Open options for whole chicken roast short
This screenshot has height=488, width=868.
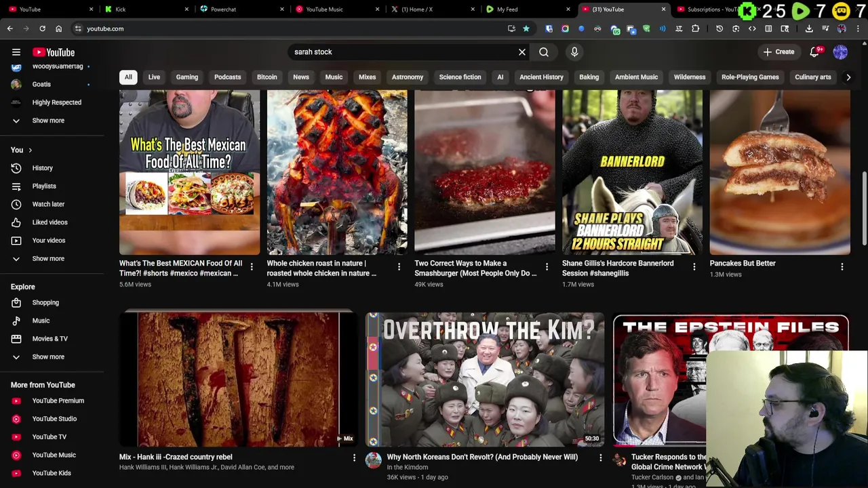[x=399, y=267]
